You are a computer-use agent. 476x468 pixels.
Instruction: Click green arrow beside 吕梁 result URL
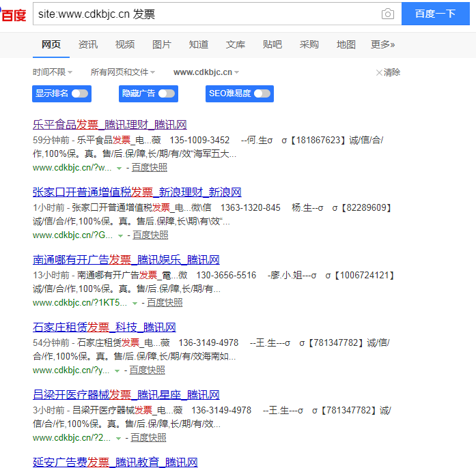(x=118, y=438)
